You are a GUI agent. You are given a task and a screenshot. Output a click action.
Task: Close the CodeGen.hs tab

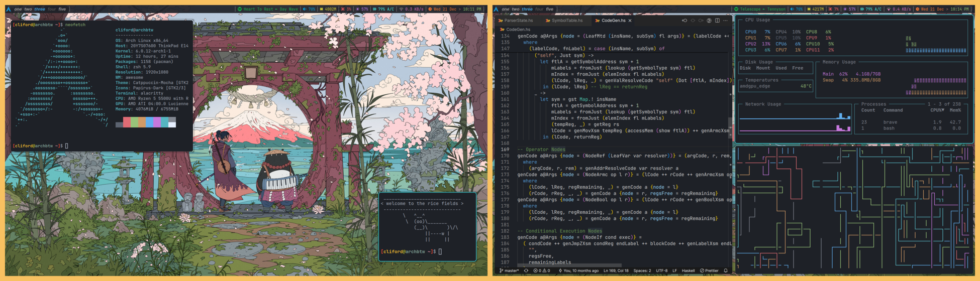tap(630, 21)
